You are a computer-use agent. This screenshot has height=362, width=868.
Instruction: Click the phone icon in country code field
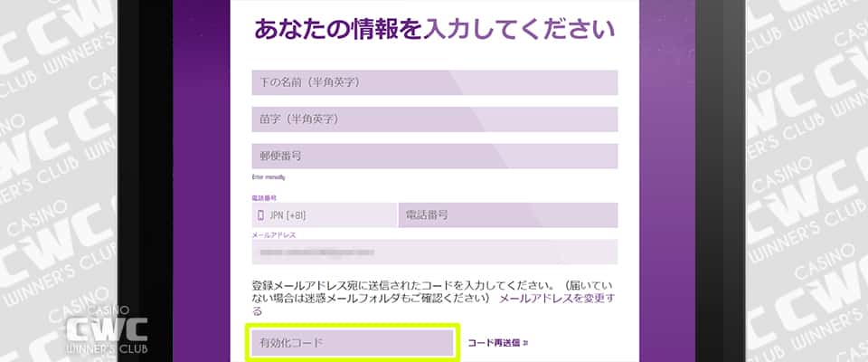(260, 215)
